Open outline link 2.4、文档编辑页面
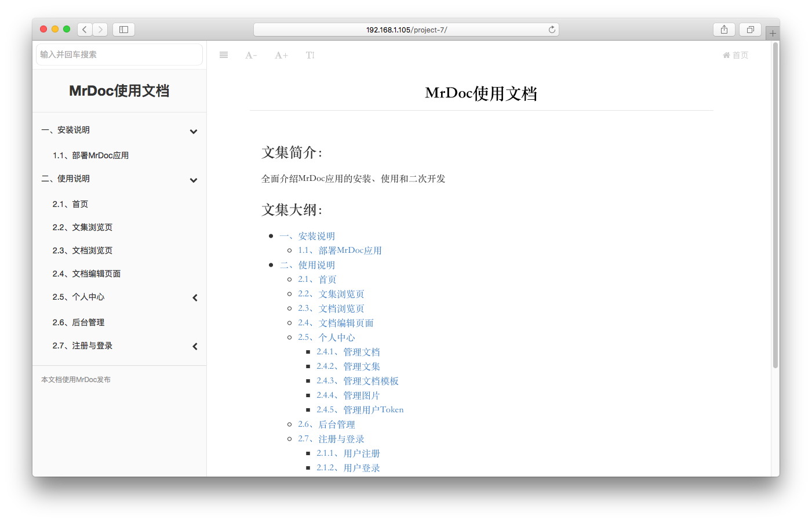This screenshot has width=812, height=523. (x=336, y=323)
